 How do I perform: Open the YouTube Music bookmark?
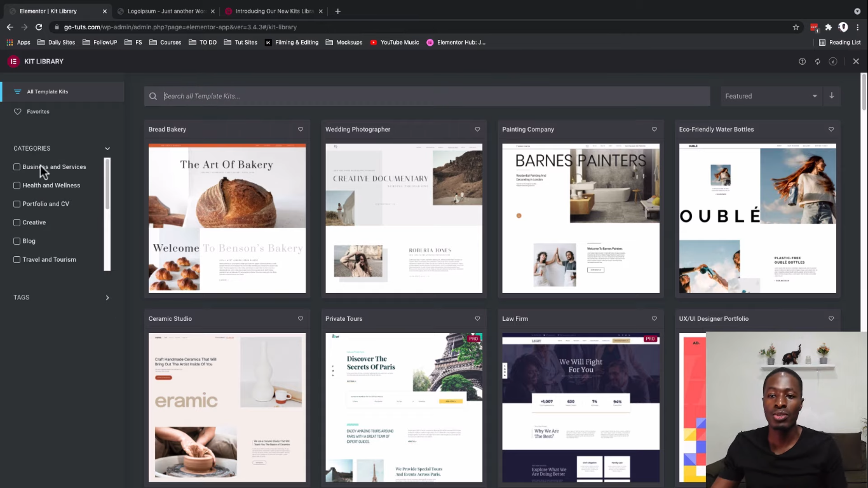pos(395,43)
